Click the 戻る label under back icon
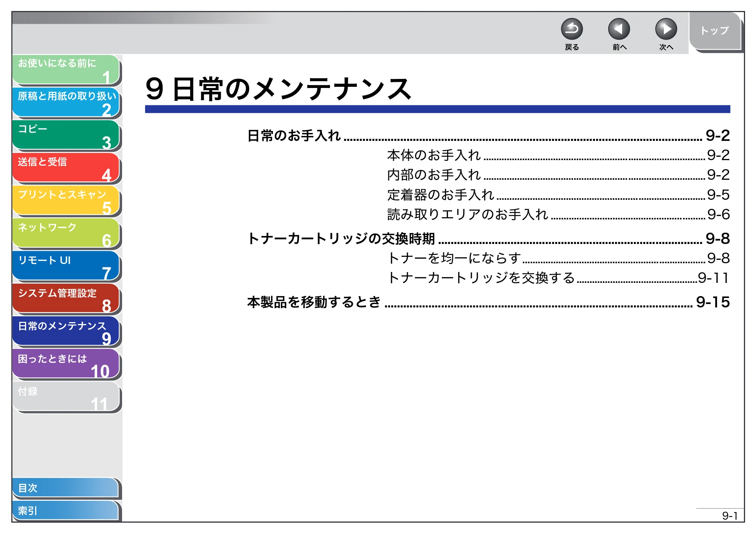 572,47
